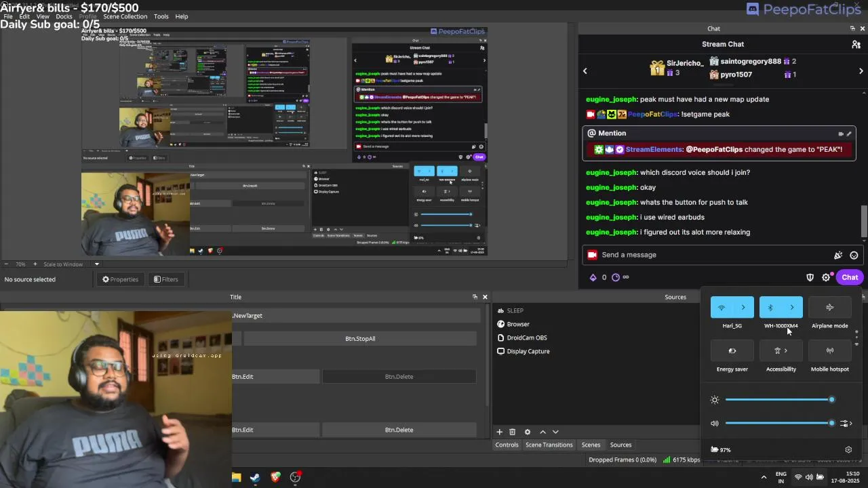Move source down with the down arrow
The width and height of the screenshot is (868, 488).
555,432
